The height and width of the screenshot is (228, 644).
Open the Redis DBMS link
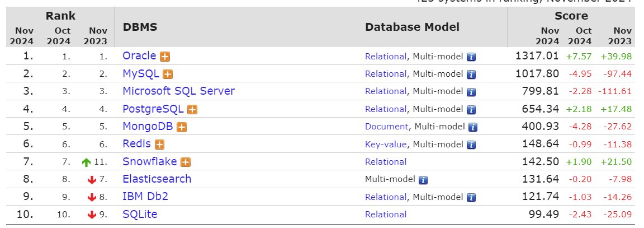(137, 143)
